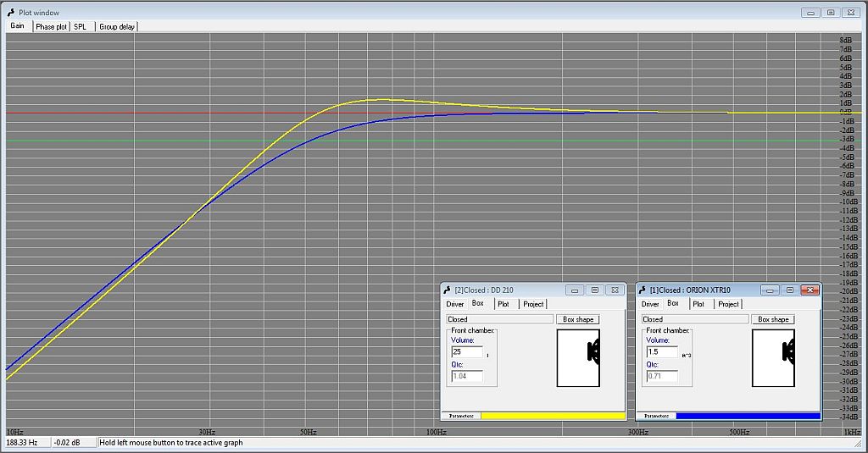Click the yellow plot color bar for DD 210
Screen dimensions: 868x453
point(553,416)
